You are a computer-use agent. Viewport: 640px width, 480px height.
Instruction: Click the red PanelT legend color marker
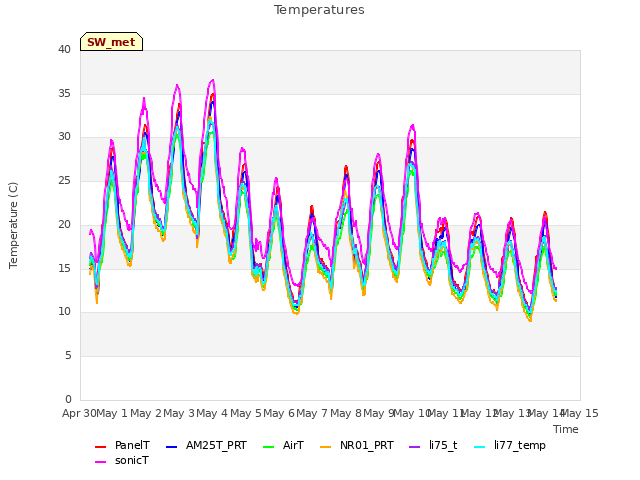[x=100, y=447]
